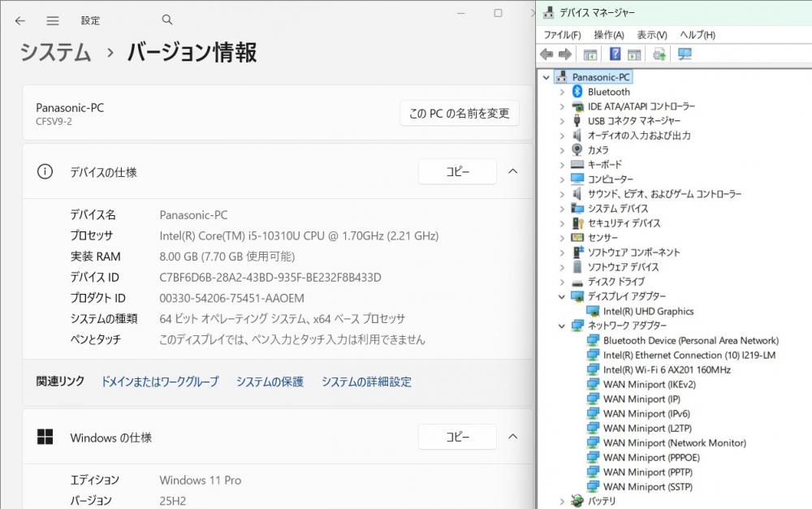Click the Help question mark toolbar icon
The image size is (812, 509).
[615, 54]
